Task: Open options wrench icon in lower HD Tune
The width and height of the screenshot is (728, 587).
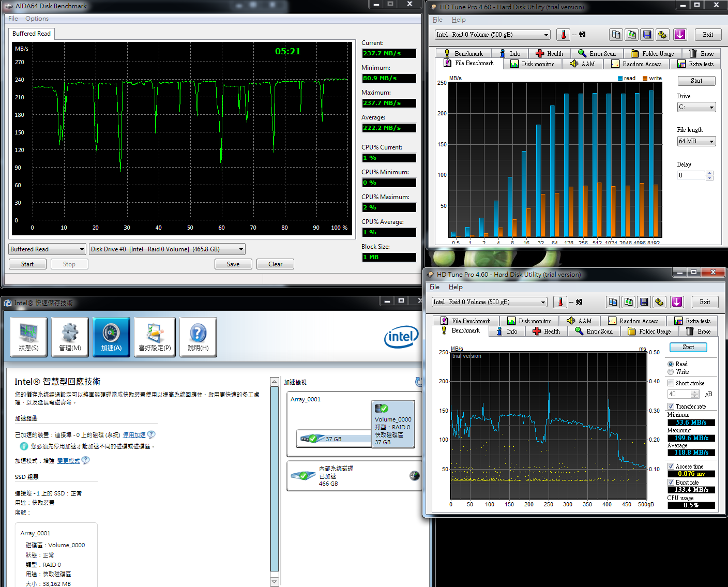Action: pos(659,302)
